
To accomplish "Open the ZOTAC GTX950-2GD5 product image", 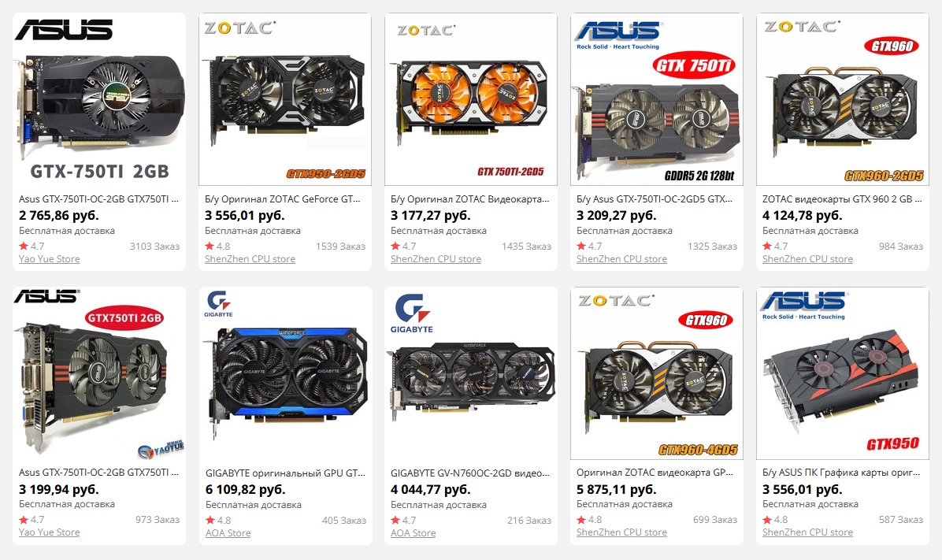I will [285, 99].
